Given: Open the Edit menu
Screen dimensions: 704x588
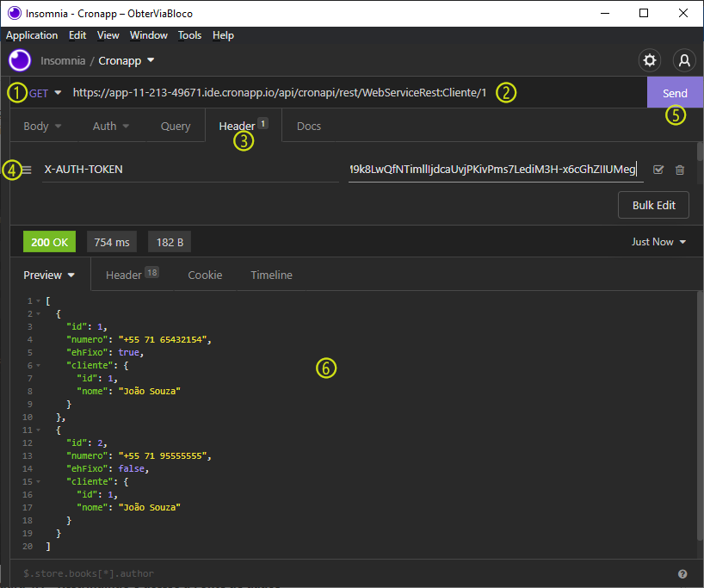Looking at the screenshot, I should [77, 35].
